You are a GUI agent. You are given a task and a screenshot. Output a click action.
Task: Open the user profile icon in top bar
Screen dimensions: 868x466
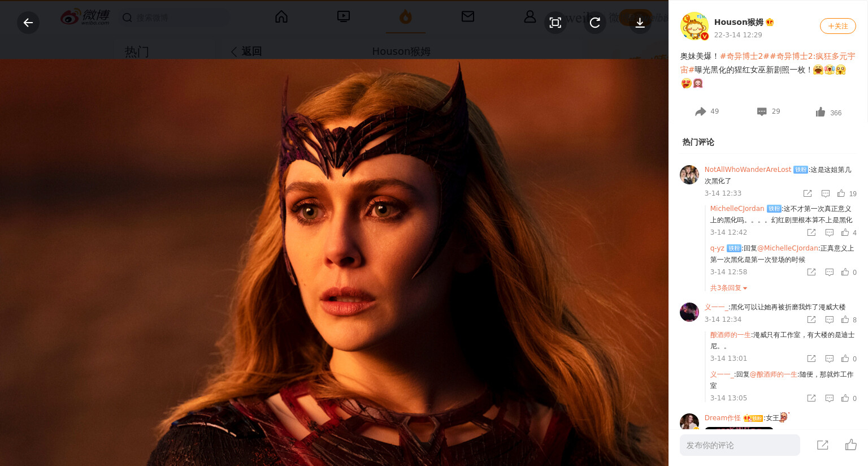tap(530, 17)
